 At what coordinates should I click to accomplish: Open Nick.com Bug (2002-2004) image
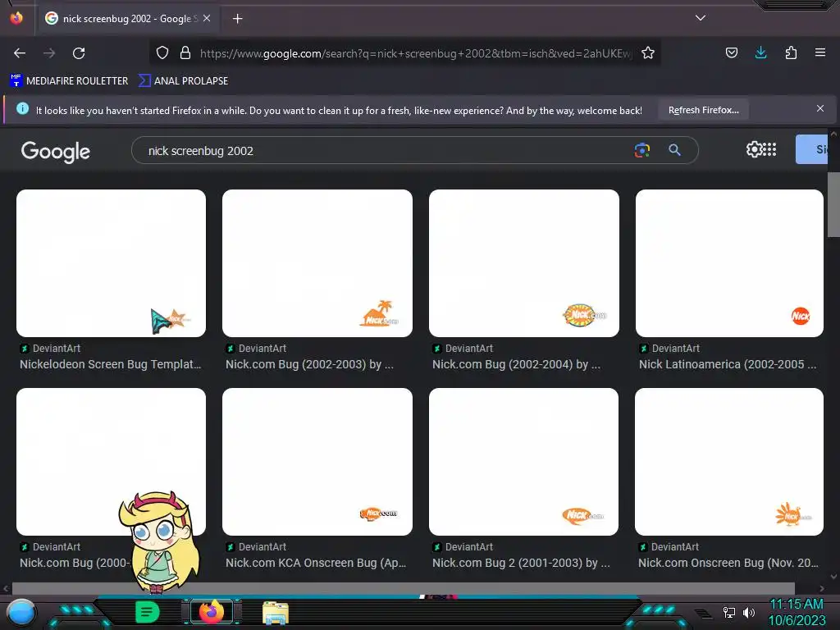[x=524, y=263]
